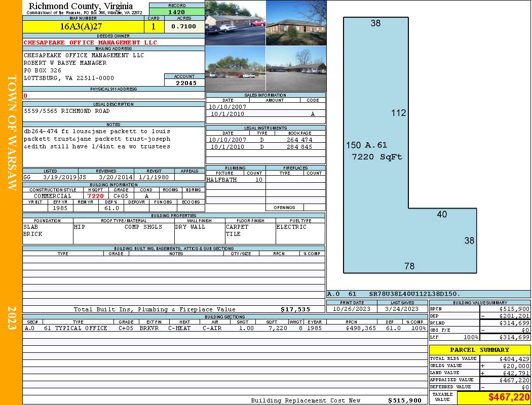This screenshot has height=405, width=532.
Task: Click the notes text starting db264-474
Action: tap(97, 139)
